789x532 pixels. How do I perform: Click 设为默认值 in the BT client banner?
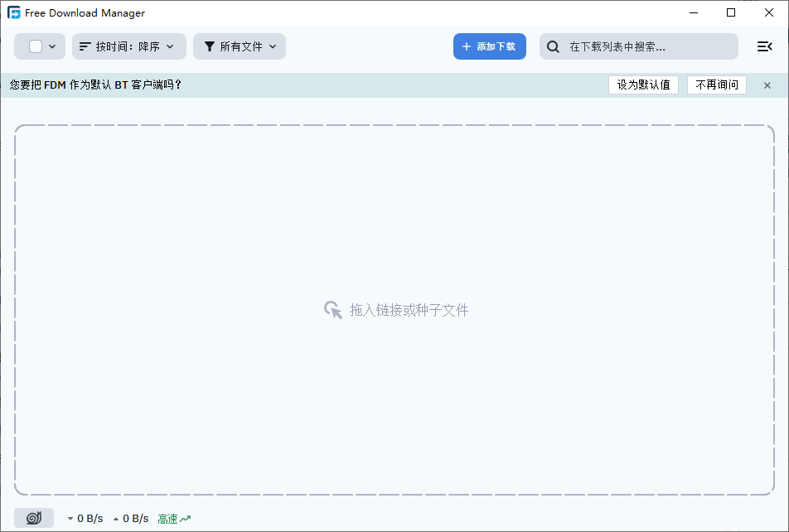pyautogui.click(x=644, y=85)
